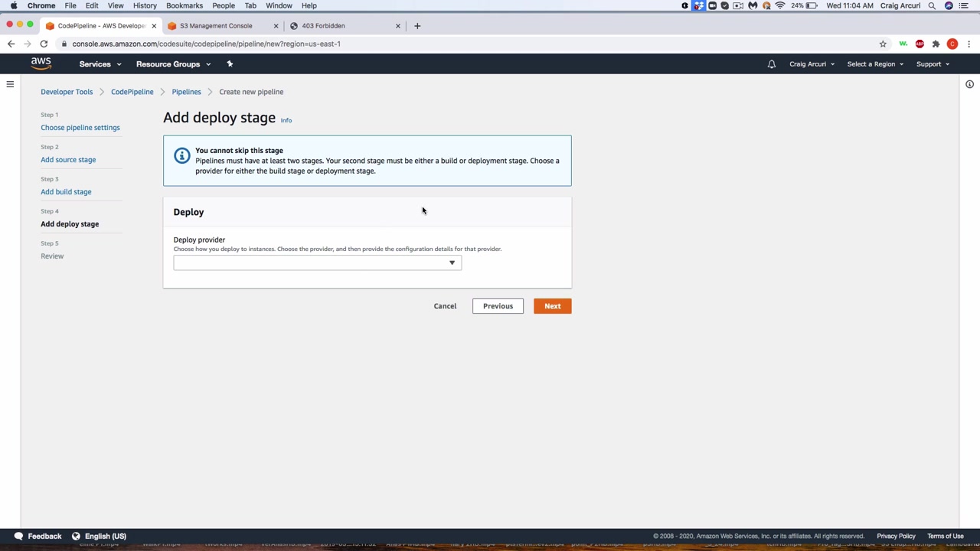Open the Adblock Plus extension icon
980x551 pixels.
coord(920,44)
